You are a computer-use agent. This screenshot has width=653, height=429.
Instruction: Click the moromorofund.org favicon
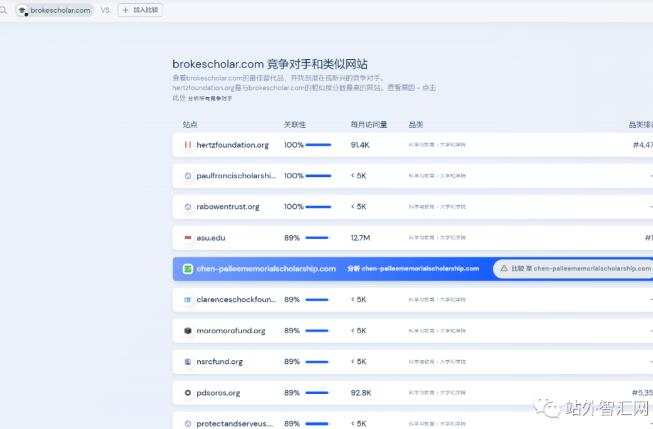click(188, 331)
